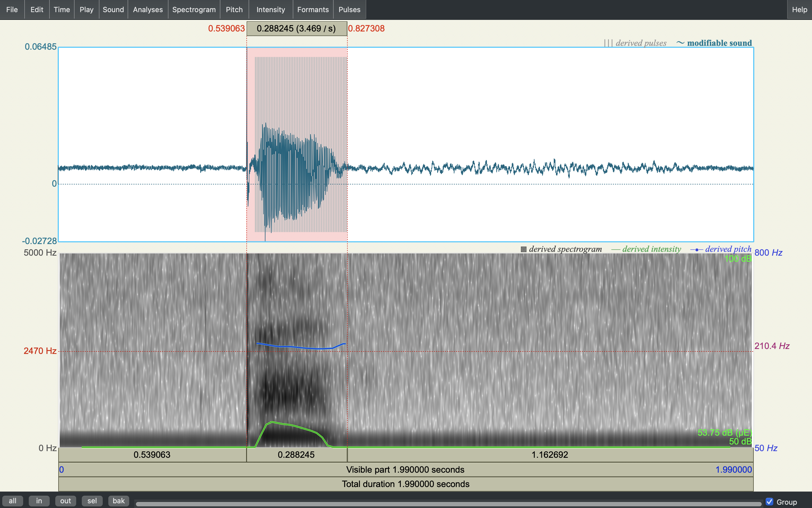Play the Total duration 1.990000 seconds bar
The width and height of the screenshot is (812, 508).
click(x=406, y=484)
